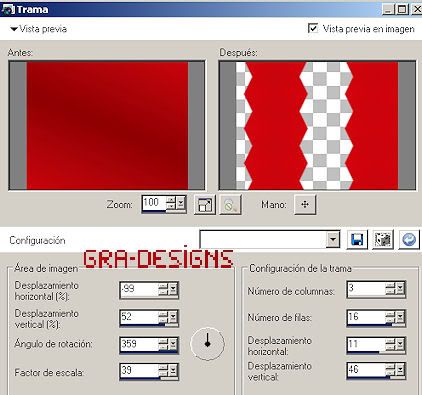Click the Antes preview image

point(107,125)
